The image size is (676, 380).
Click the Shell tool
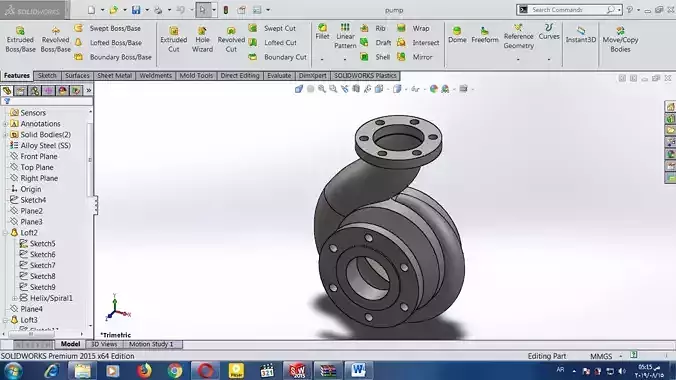coord(375,57)
